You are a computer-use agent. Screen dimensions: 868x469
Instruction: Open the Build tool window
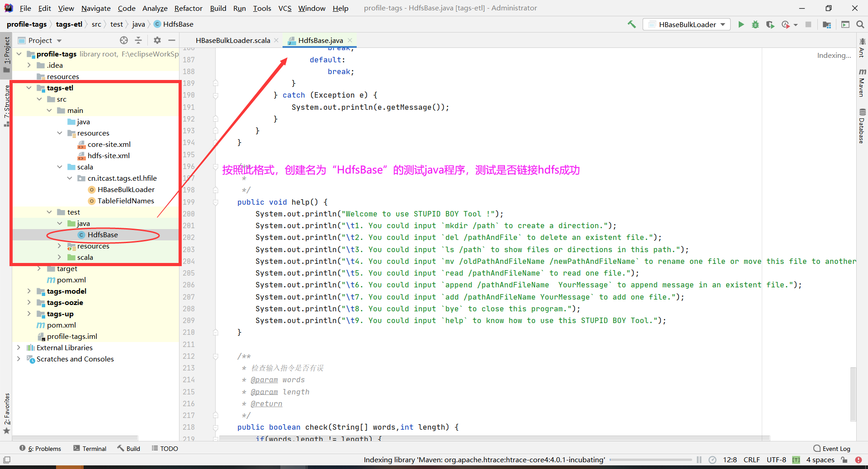point(129,448)
